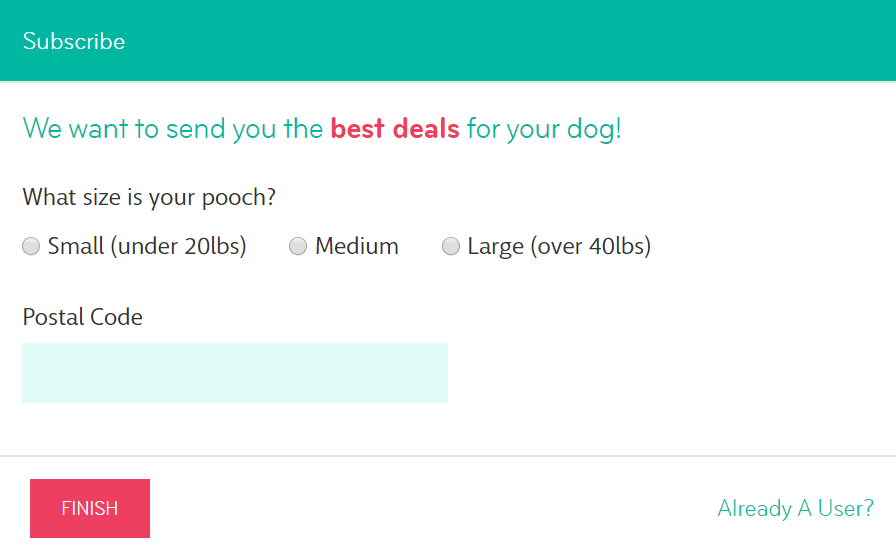Choose the Medium radio button
The width and height of the screenshot is (896, 560).
(298, 246)
